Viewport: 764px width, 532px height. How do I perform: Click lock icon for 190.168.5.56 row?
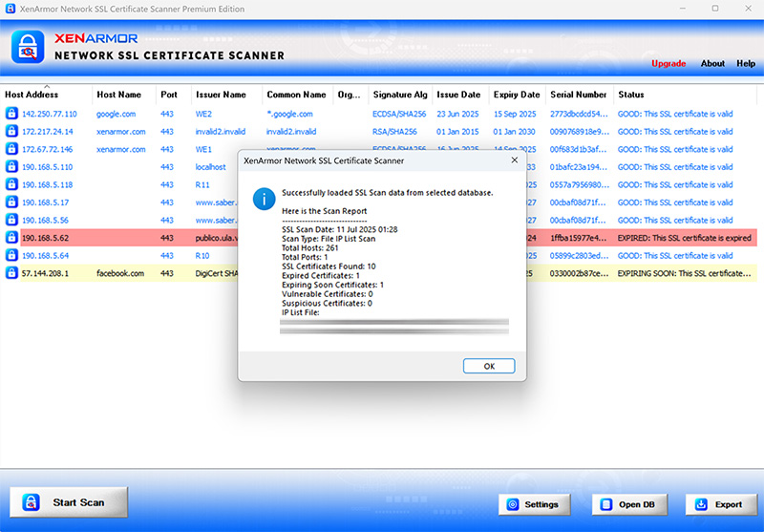pyautogui.click(x=11, y=220)
